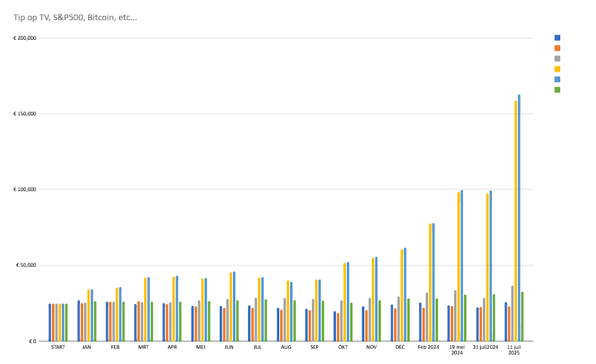Select the light blue bar for 19 mei 2024

click(x=462, y=266)
